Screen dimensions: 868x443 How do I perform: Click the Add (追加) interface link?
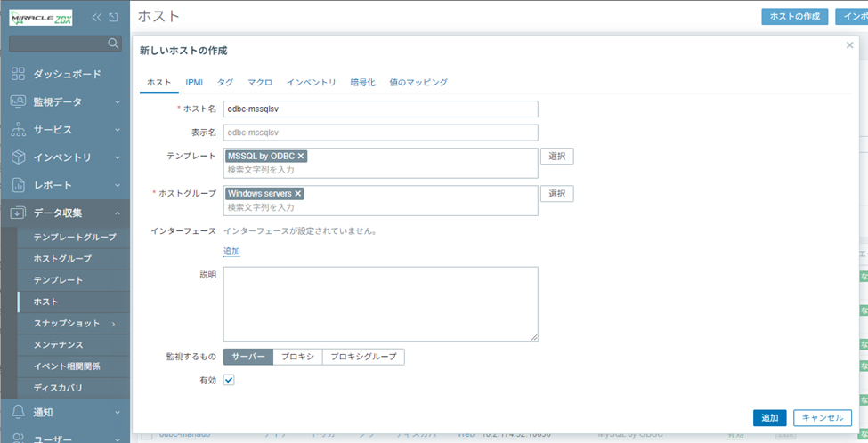(231, 252)
